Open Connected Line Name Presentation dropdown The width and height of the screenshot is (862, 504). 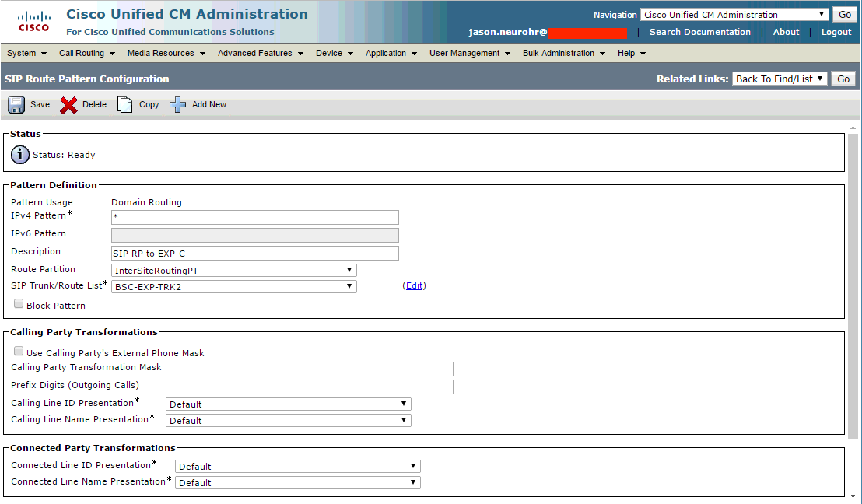tap(297, 483)
